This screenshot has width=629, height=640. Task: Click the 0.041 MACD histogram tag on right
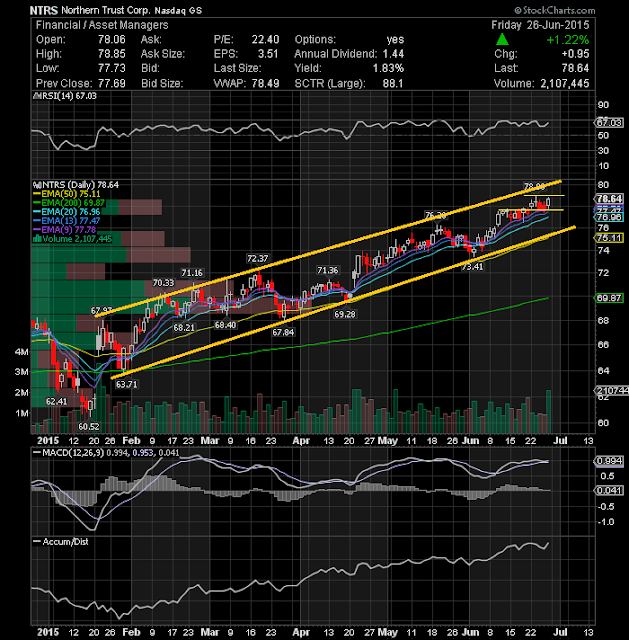coord(609,490)
